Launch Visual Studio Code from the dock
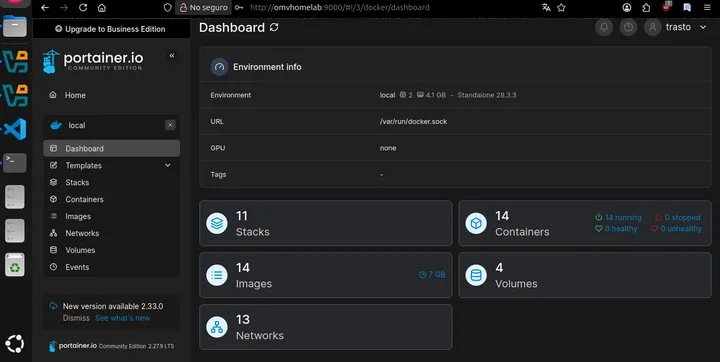The image size is (720, 362). tap(15, 129)
